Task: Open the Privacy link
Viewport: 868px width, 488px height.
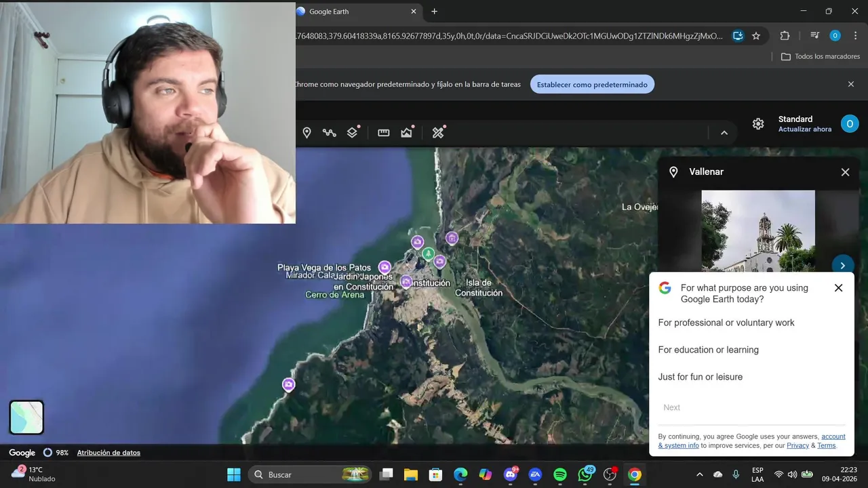Action: point(798,446)
